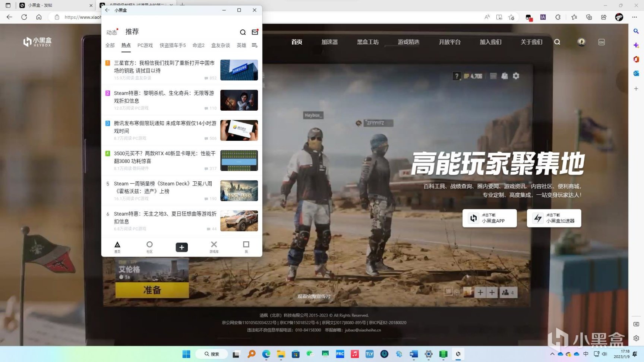The width and height of the screenshot is (644, 362).
Task: Open the Outlook icon in Edge sidebar
Action: (636, 73)
